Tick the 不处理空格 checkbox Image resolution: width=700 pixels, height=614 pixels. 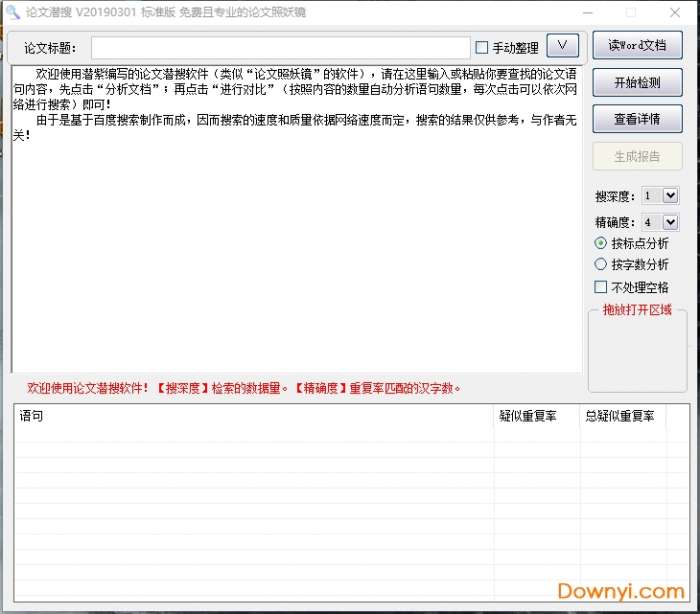tap(601, 288)
